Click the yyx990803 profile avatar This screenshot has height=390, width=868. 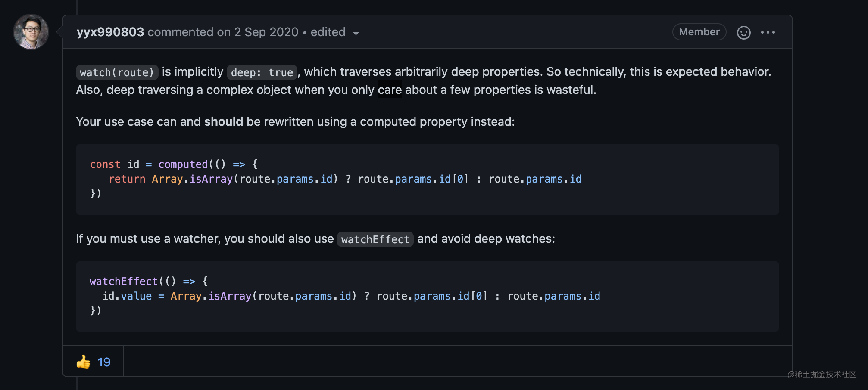31,32
